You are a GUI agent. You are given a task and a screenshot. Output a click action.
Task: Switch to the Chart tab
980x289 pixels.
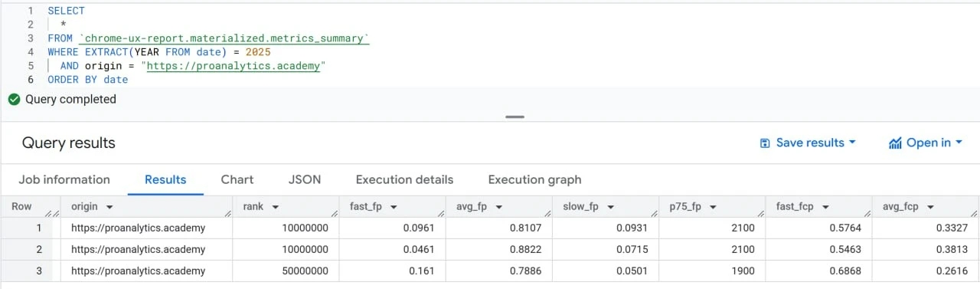[x=237, y=179]
